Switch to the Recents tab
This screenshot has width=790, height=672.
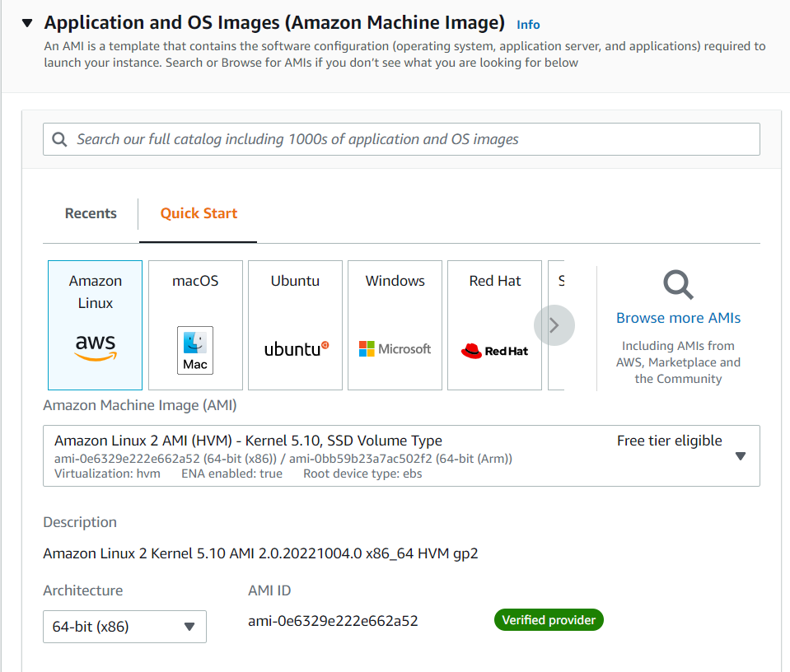[91, 213]
